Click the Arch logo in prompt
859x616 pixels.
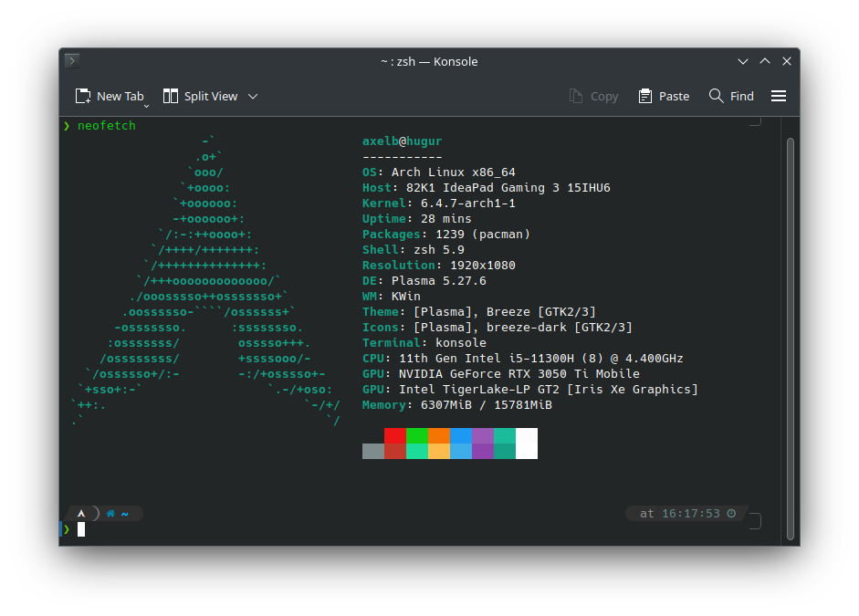(81, 514)
